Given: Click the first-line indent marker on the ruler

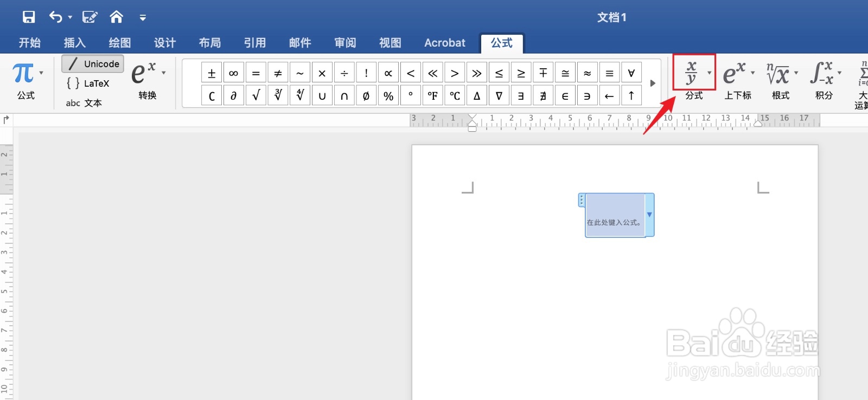Looking at the screenshot, I should (473, 117).
